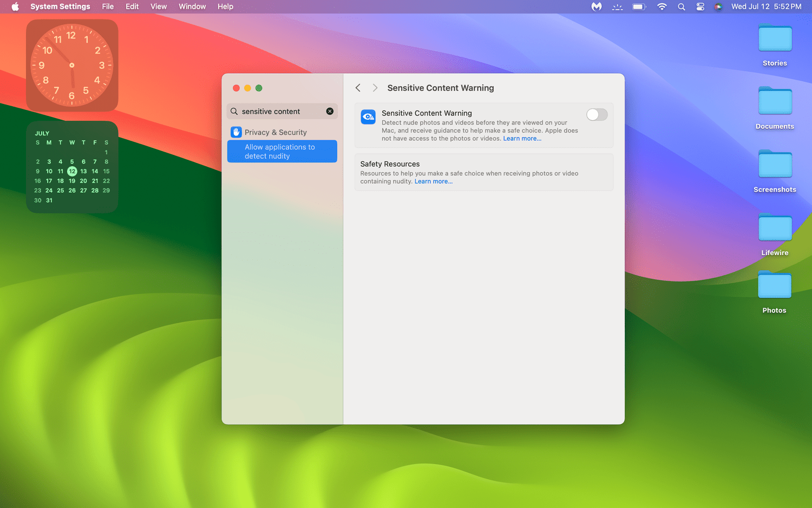Click the magnifying glass in the search field
Viewport: 812px width, 508px height.
(x=234, y=111)
